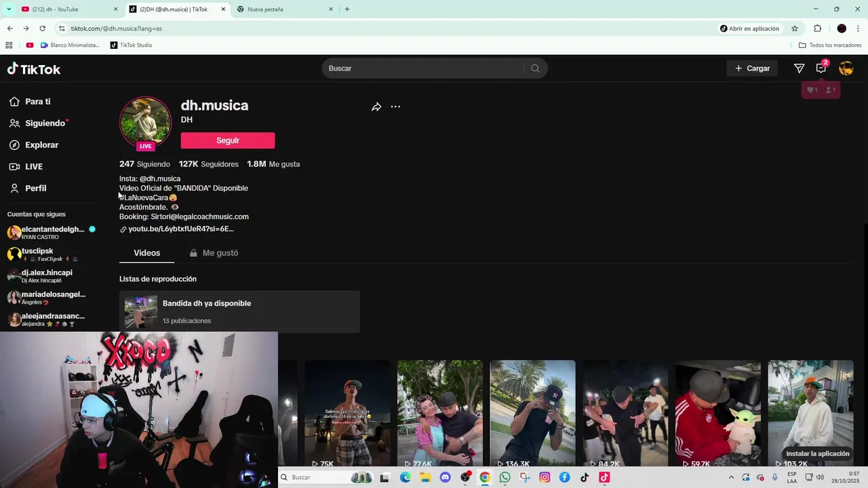
Task: Open the browser extensions puzzle icon
Action: 817,28
